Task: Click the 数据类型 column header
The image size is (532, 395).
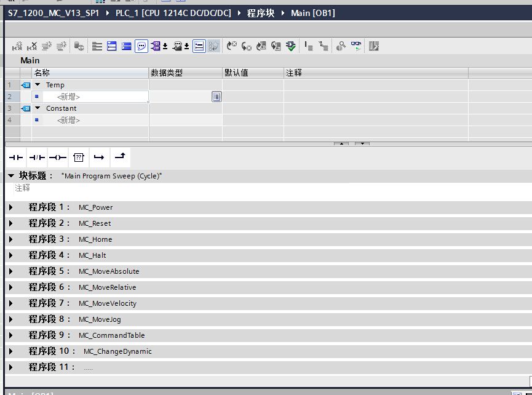Action: [186, 73]
